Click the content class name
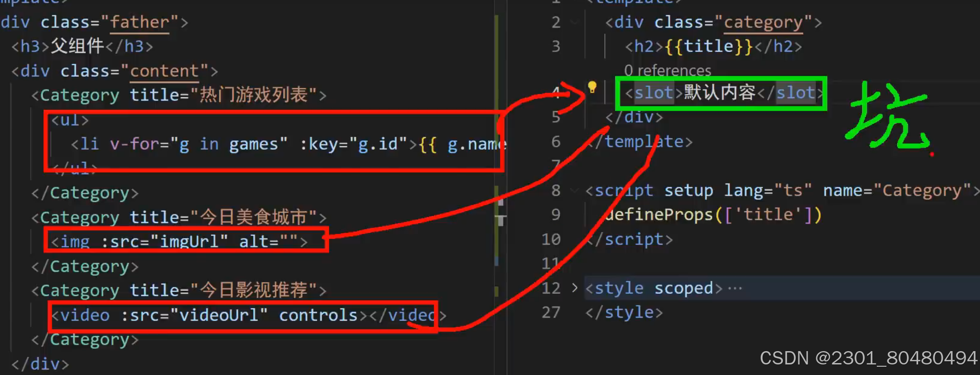980x375 pixels. point(164,71)
